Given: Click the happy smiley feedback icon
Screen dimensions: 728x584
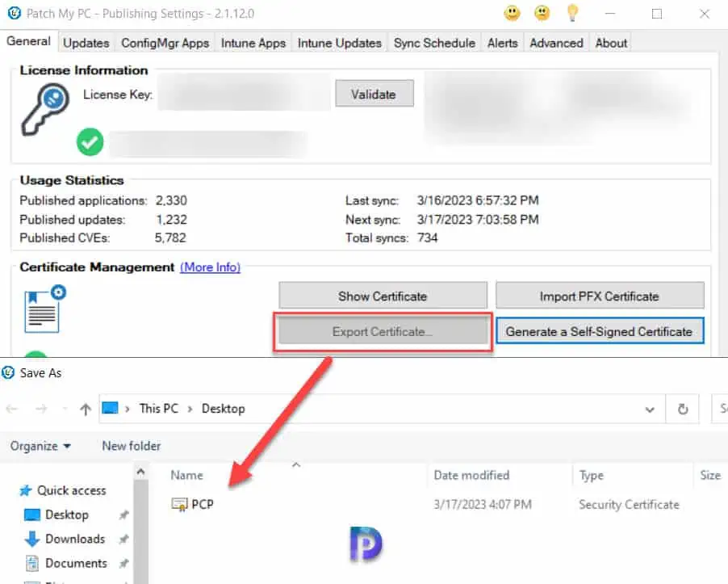Looking at the screenshot, I should point(513,14).
